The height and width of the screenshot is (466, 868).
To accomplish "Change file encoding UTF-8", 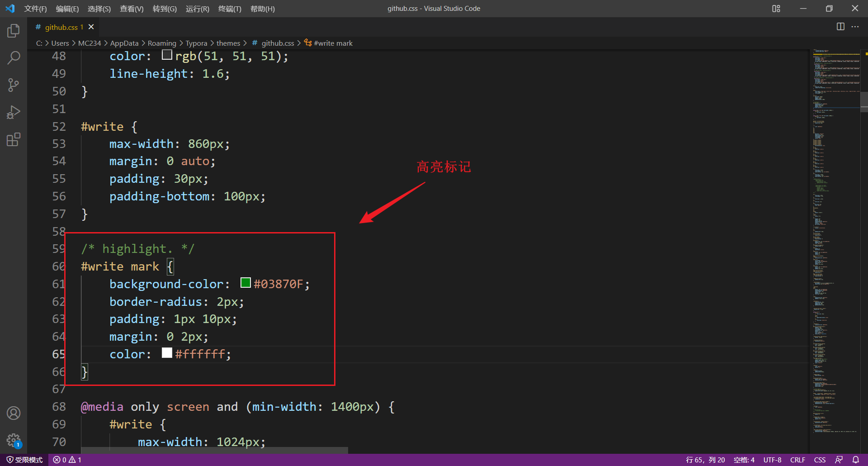I will [772, 460].
